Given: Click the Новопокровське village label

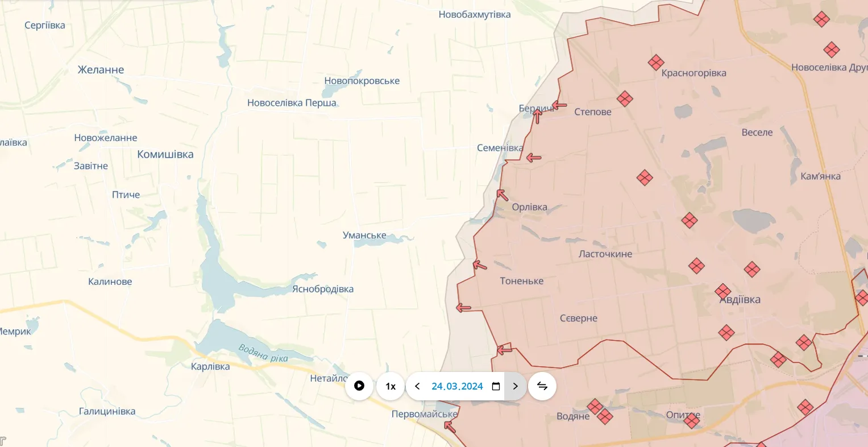Looking at the screenshot, I should click(x=362, y=81).
